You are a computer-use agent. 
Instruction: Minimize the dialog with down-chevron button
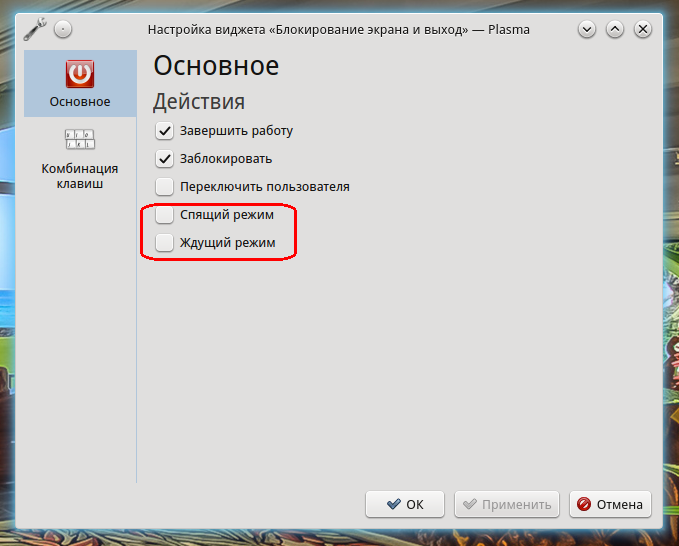click(587, 29)
